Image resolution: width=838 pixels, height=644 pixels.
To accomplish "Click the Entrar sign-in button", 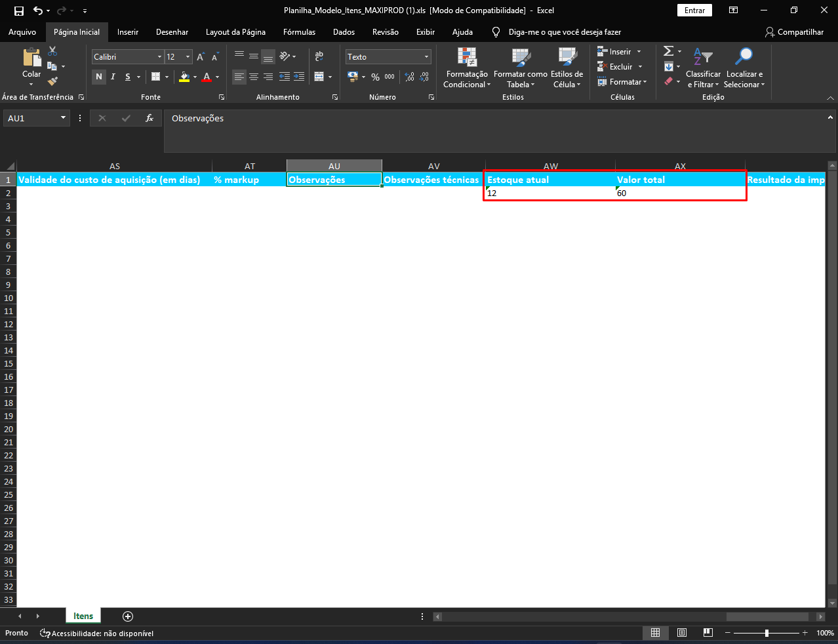I will tap(694, 10).
